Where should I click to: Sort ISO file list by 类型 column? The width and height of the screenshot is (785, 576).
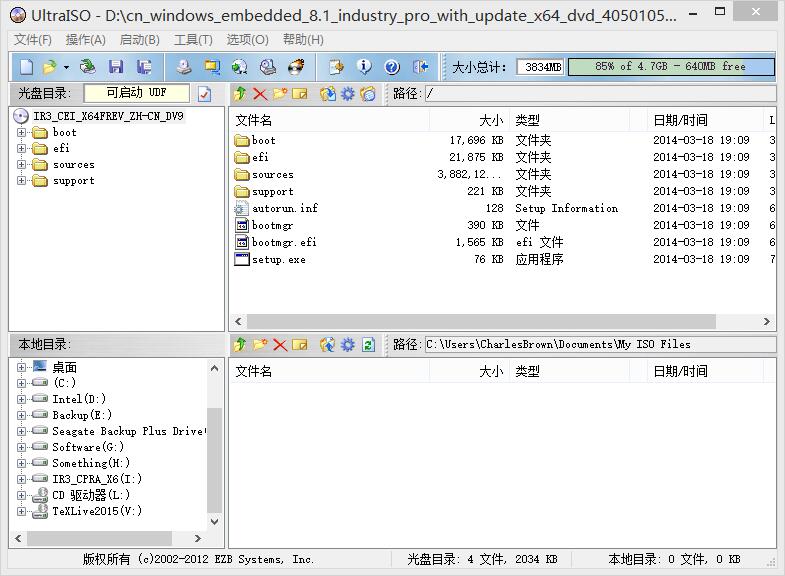point(570,120)
